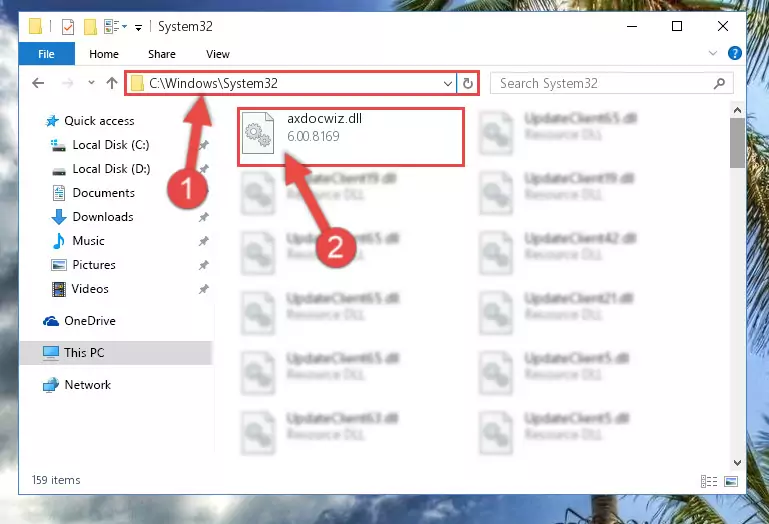Open Local Disk (C:) in sidebar

point(111,145)
